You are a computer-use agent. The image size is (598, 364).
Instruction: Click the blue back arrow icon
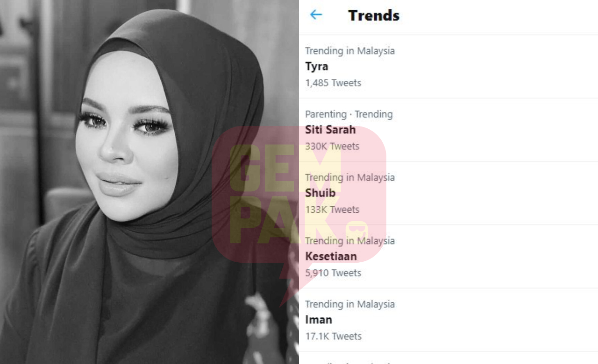point(316,15)
